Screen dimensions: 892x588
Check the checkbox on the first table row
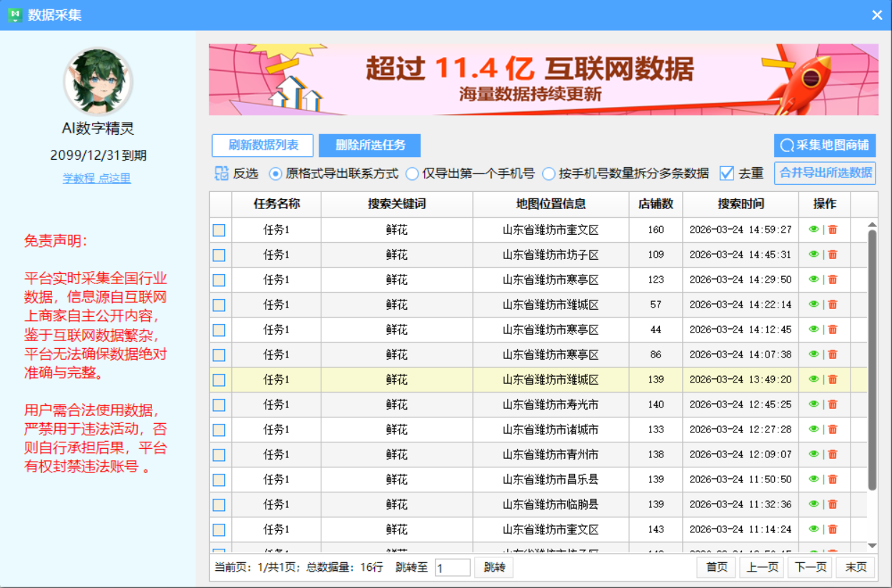(219, 229)
